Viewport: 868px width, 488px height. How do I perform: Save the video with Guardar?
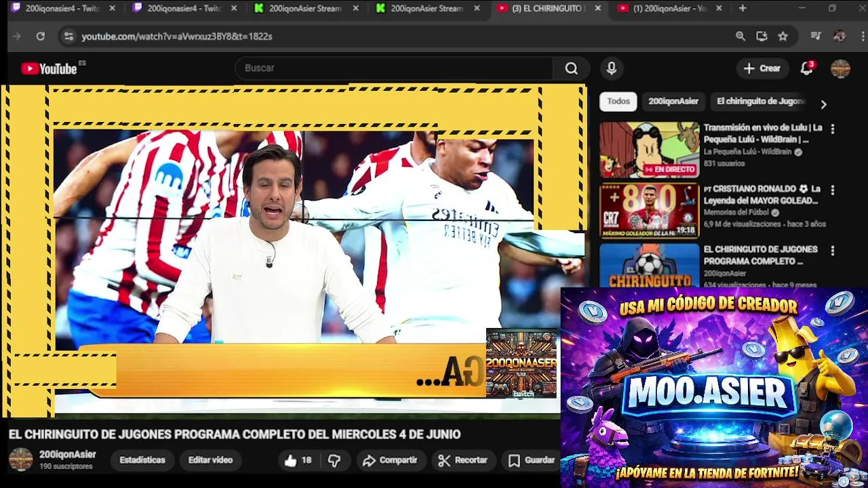coord(532,460)
